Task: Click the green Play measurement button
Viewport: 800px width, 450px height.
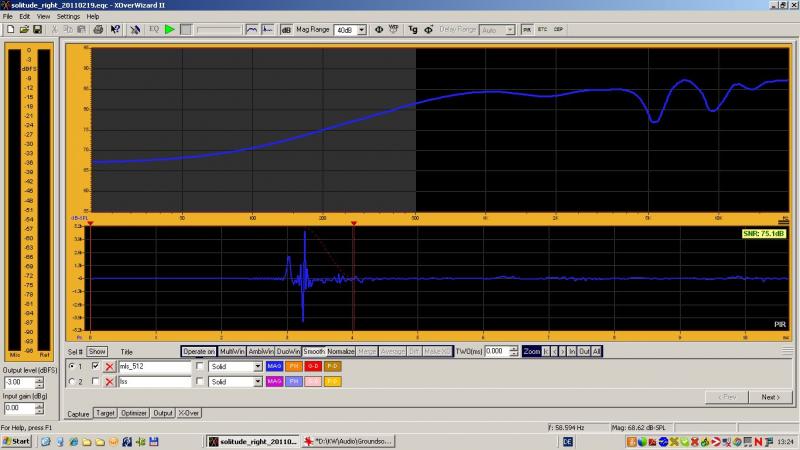Action: click(170, 29)
